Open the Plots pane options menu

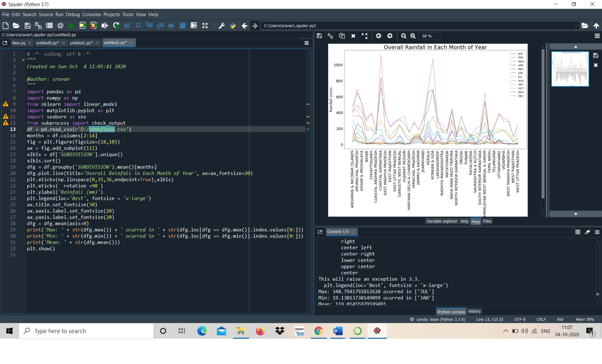click(597, 36)
